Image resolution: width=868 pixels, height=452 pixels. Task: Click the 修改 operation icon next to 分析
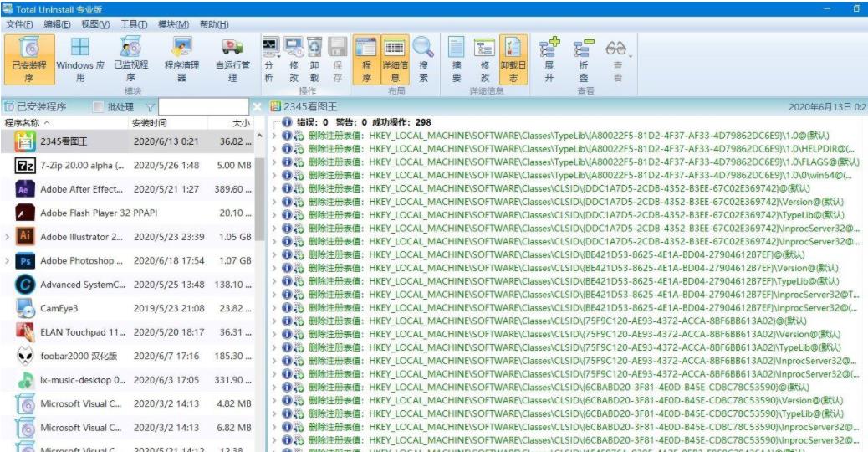(294, 59)
